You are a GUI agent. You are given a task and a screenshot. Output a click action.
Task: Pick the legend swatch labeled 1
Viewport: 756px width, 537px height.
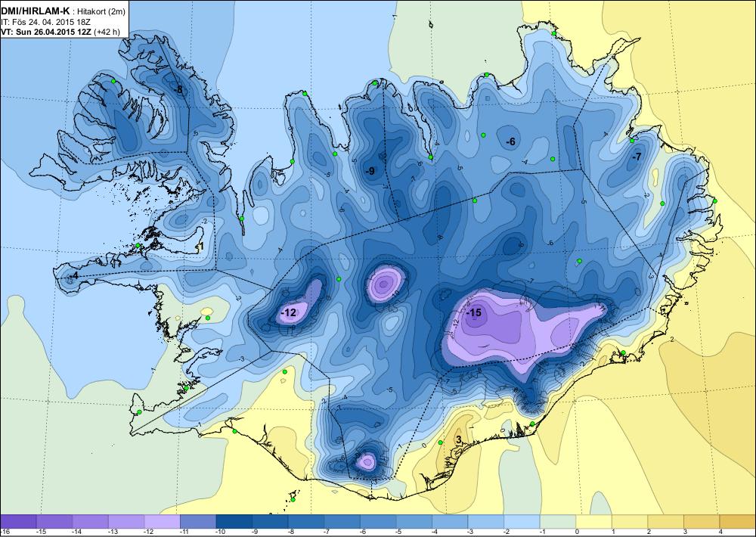(630, 522)
